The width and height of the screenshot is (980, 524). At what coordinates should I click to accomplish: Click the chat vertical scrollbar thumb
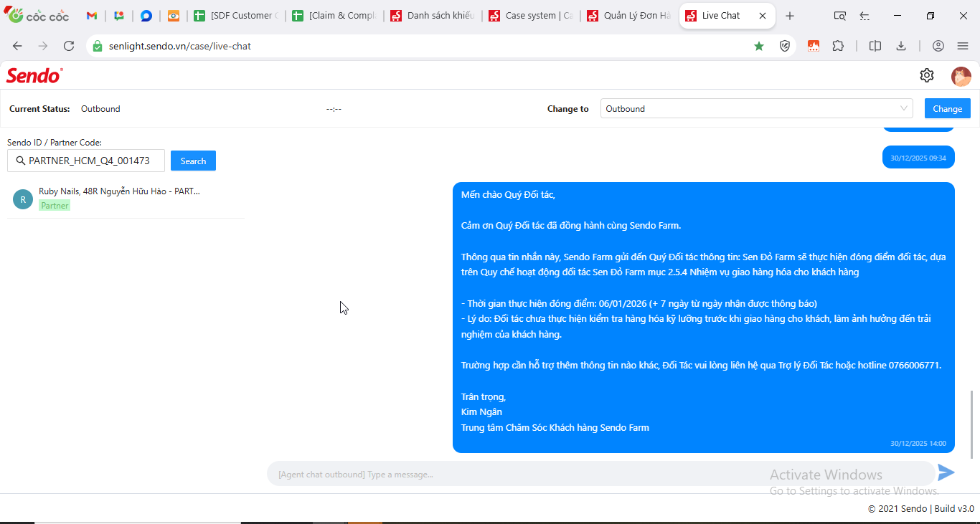pos(972,424)
